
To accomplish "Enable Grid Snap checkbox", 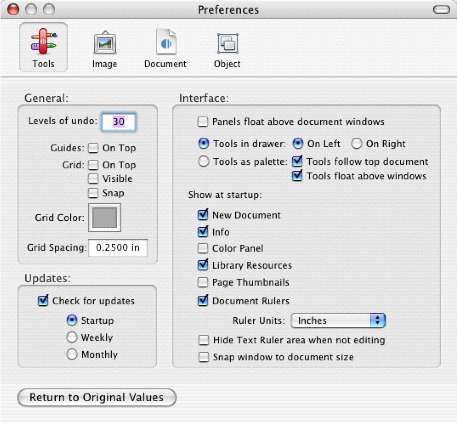I will point(93,193).
